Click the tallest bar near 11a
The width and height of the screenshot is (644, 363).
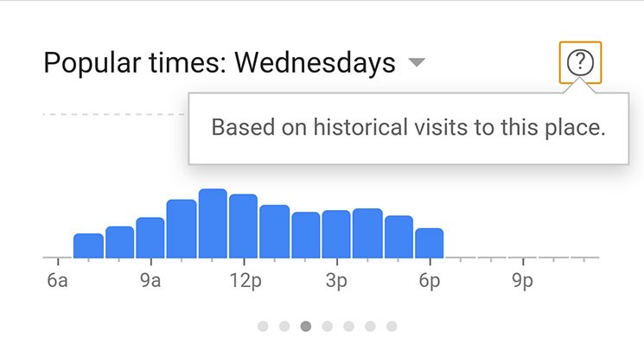coord(213,223)
